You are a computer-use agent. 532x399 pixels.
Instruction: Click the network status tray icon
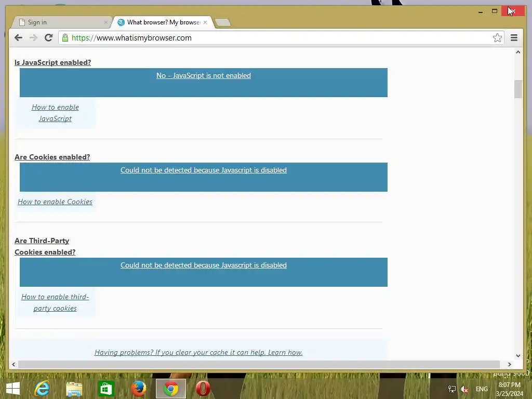coord(452,389)
